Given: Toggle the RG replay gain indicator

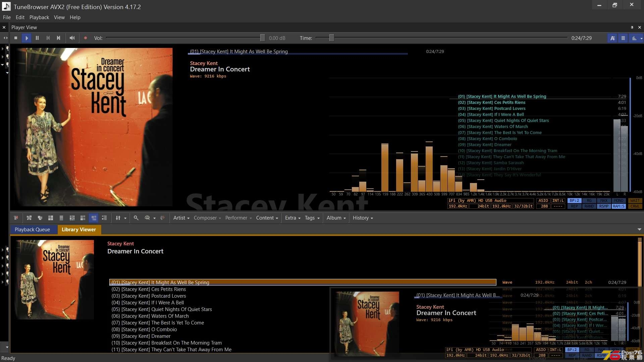Looking at the screenshot, I should (x=589, y=201).
